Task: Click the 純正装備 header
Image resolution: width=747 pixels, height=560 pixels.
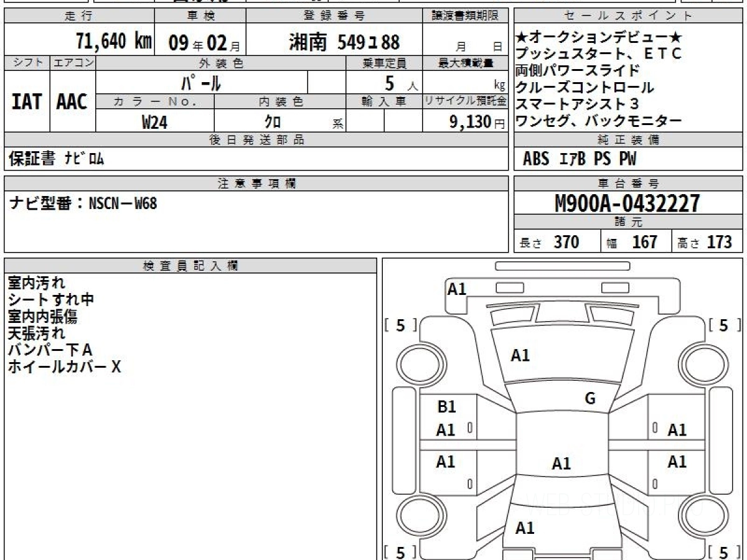Action: click(x=628, y=140)
